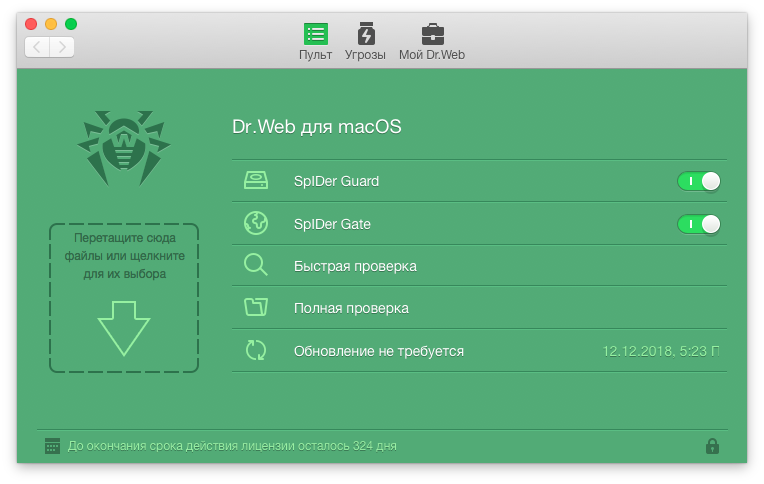Switch to the Угрозы tab label
The height and width of the screenshot is (484, 764).
click(x=365, y=55)
